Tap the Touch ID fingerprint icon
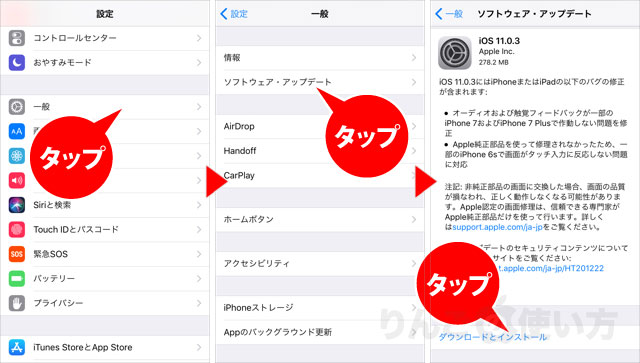Image resolution: width=640 pixels, height=363 pixels. pos(17,229)
